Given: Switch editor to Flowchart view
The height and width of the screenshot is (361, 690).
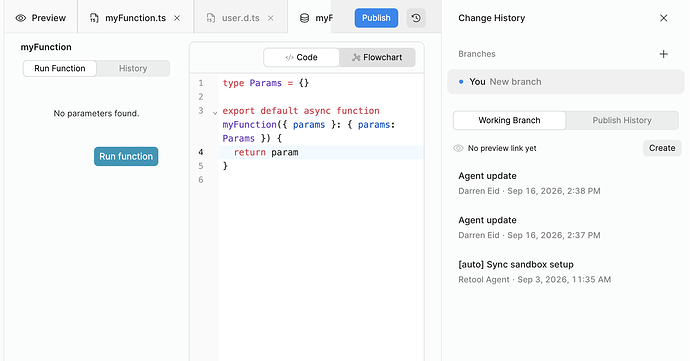Looking at the screenshot, I should (377, 57).
